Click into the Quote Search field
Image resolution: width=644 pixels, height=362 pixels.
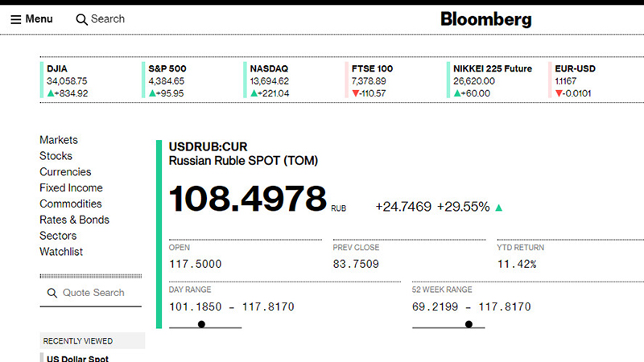click(93, 294)
